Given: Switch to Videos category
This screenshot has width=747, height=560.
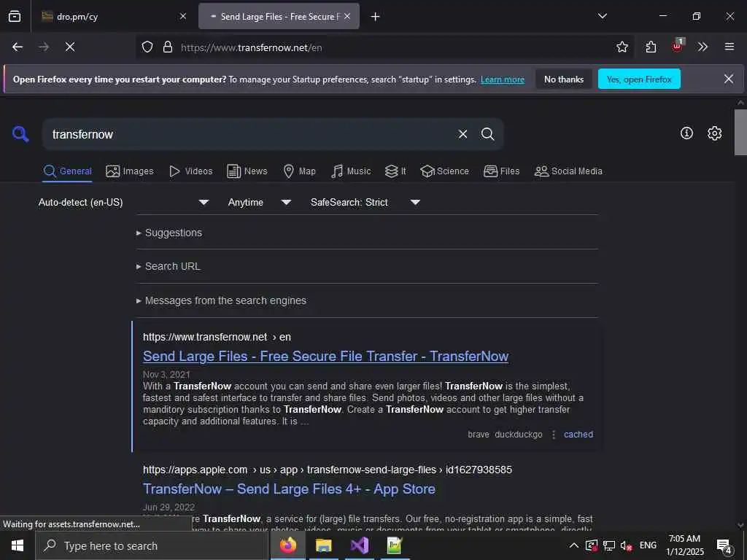Looking at the screenshot, I should pyautogui.click(x=190, y=171).
